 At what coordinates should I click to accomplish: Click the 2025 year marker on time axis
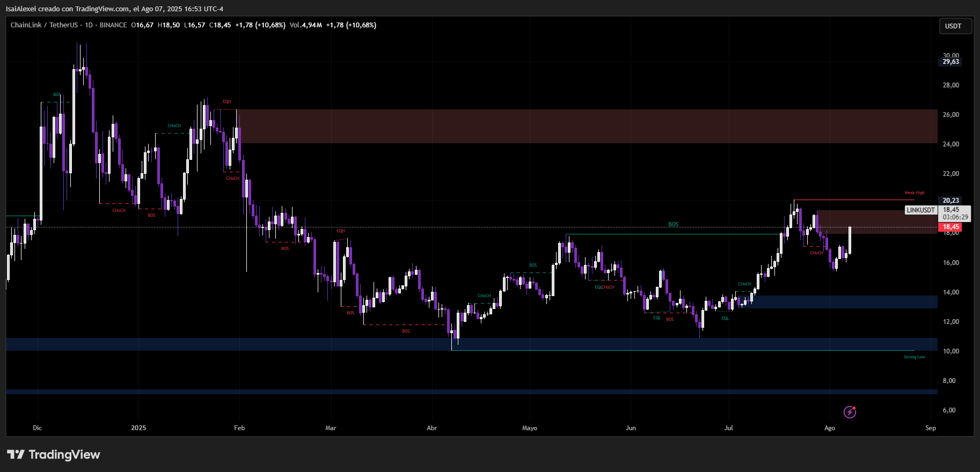coord(138,428)
